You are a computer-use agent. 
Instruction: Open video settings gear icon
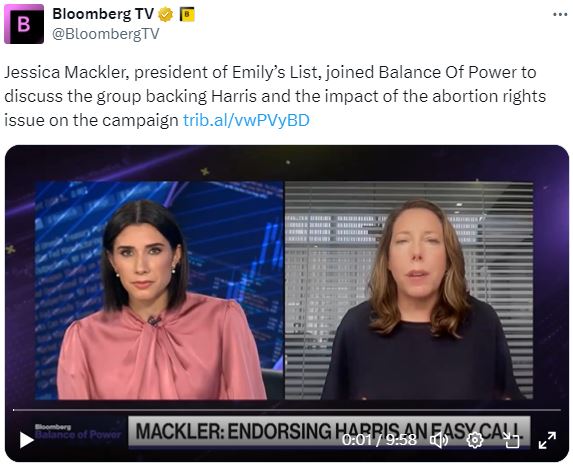point(475,440)
